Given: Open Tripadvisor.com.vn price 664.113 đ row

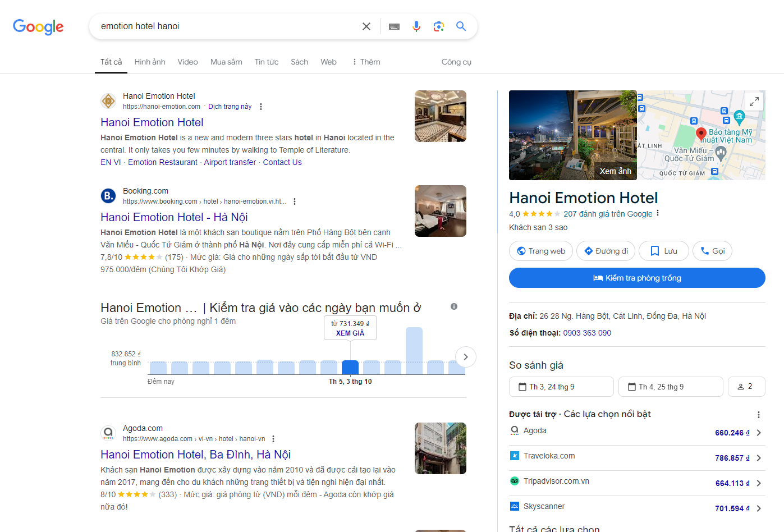Looking at the screenshot, I should coord(637,483).
